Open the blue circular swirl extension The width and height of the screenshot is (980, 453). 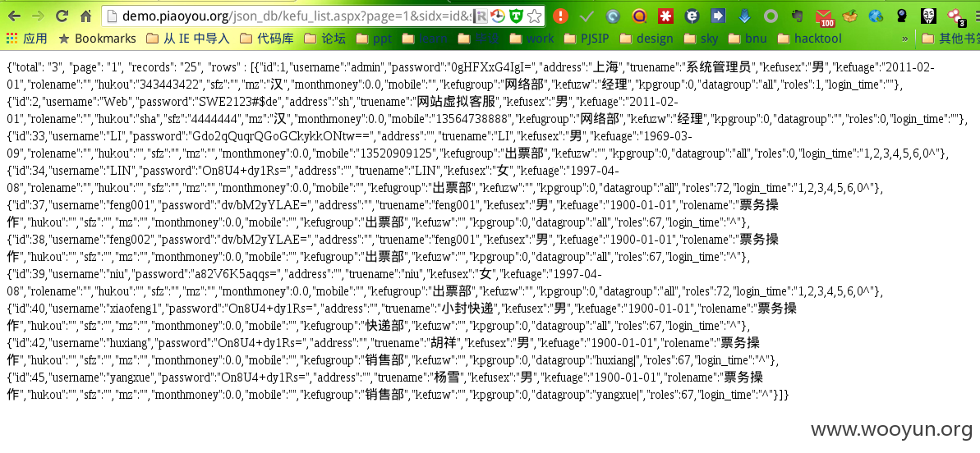613,16
